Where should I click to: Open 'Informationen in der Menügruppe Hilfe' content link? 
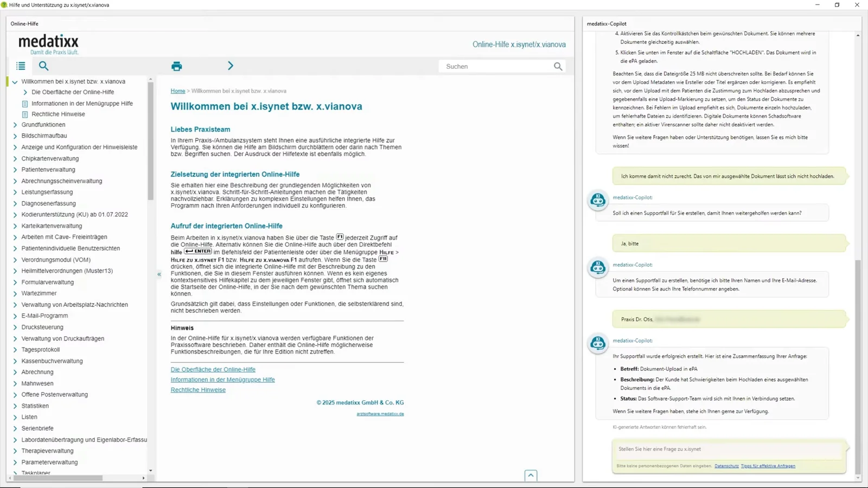point(222,380)
